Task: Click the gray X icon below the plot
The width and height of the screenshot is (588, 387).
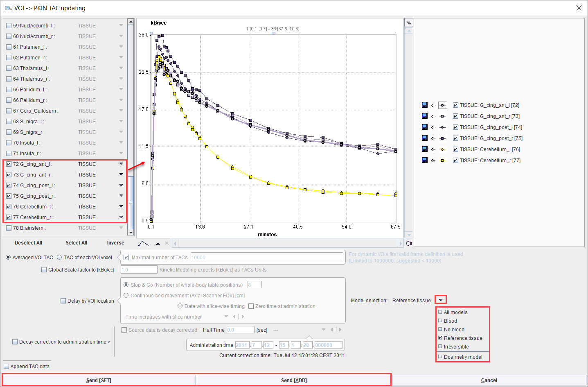Action: point(167,243)
